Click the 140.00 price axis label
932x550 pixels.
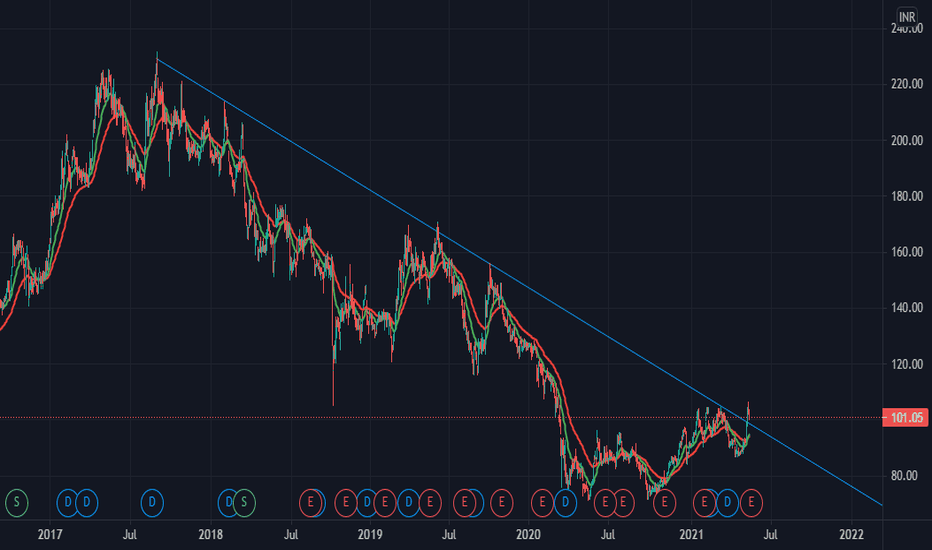click(906, 308)
